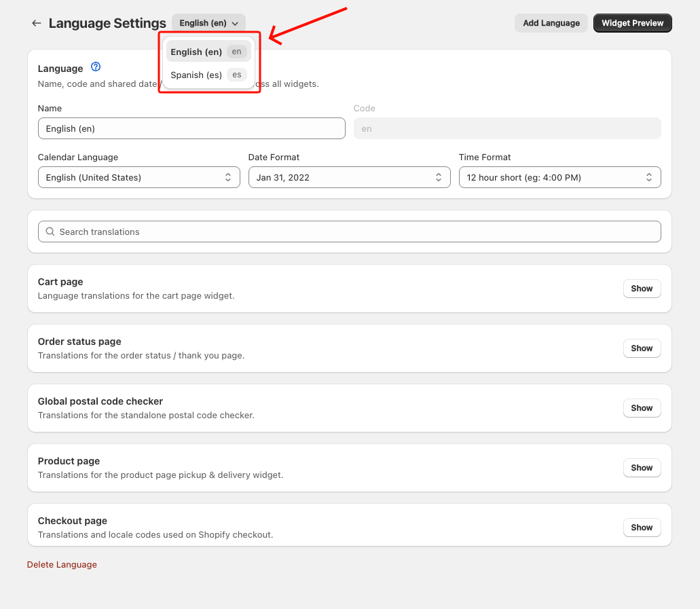Click the Global postal code checker heading
The image size is (700, 609).
[100, 401]
